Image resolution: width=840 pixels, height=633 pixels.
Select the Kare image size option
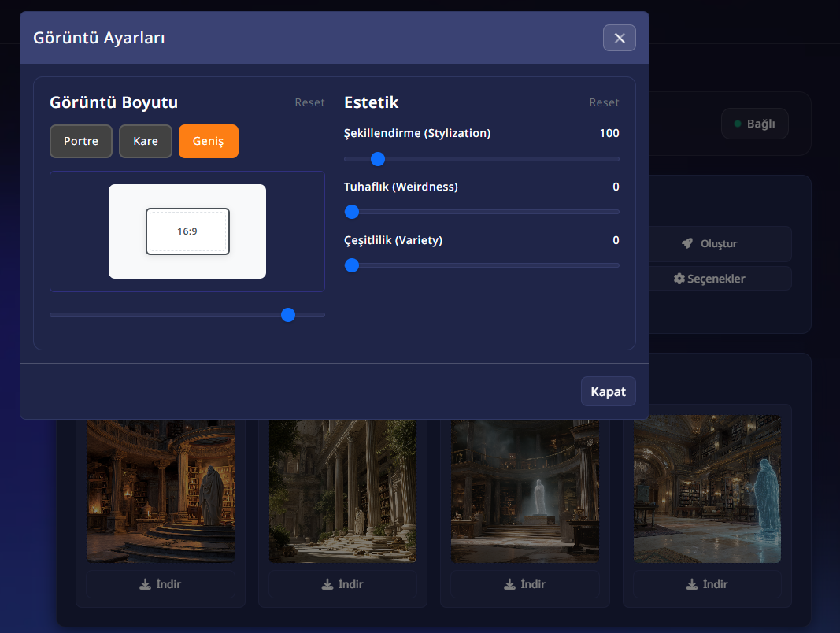146,142
